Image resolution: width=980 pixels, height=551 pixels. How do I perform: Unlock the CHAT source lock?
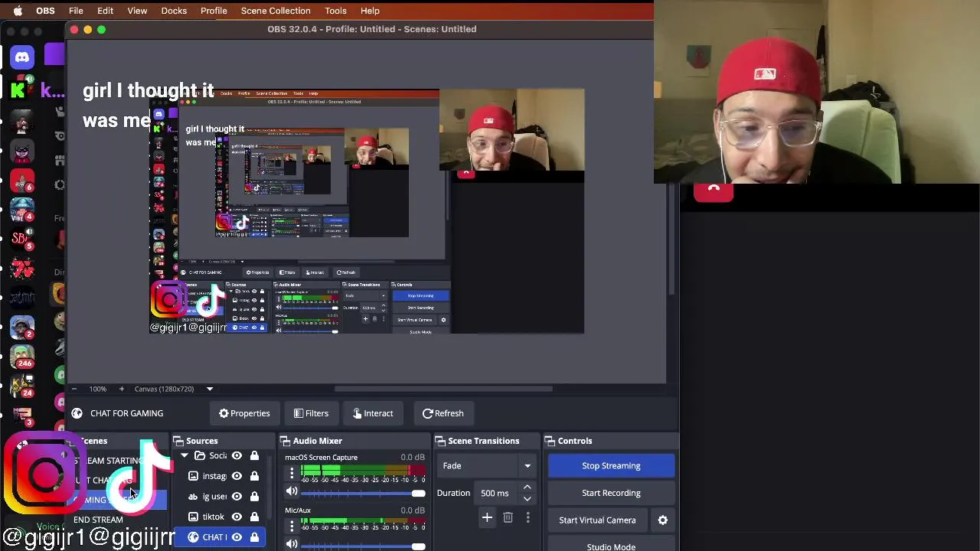[254, 537]
